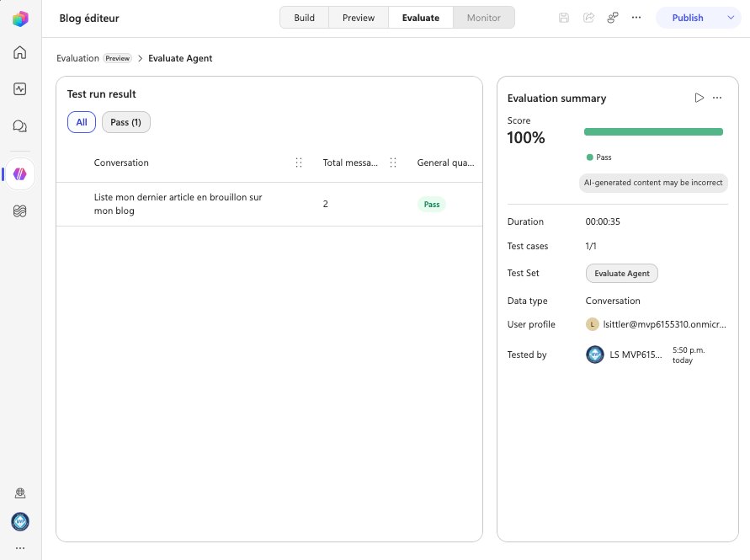Click the 100% score value
The image size is (750, 560).
click(525, 138)
